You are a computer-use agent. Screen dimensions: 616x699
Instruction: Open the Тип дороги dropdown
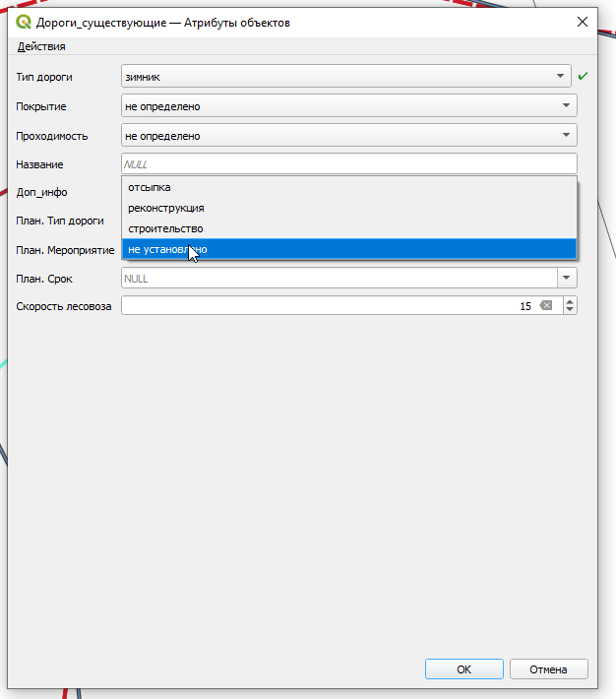point(346,76)
